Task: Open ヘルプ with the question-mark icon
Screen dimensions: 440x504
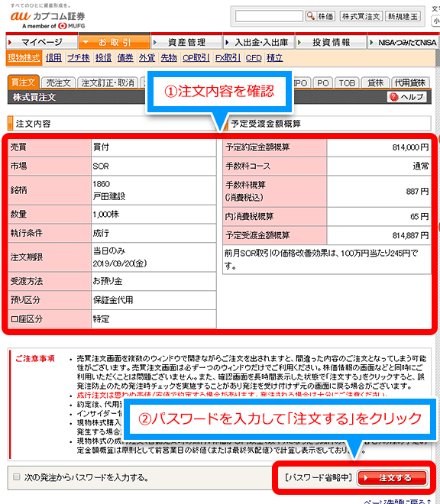Action: click(x=407, y=97)
